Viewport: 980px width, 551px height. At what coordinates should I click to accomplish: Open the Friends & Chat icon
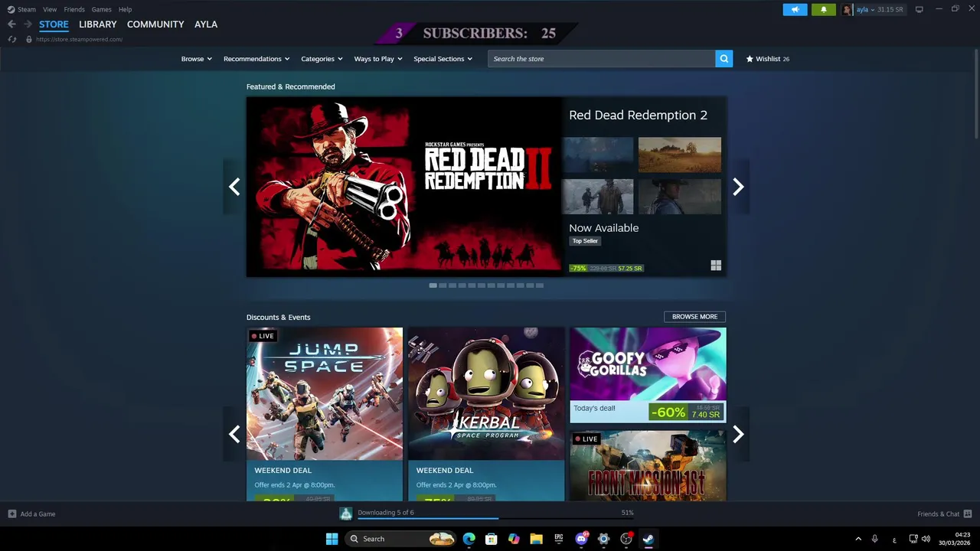click(968, 514)
